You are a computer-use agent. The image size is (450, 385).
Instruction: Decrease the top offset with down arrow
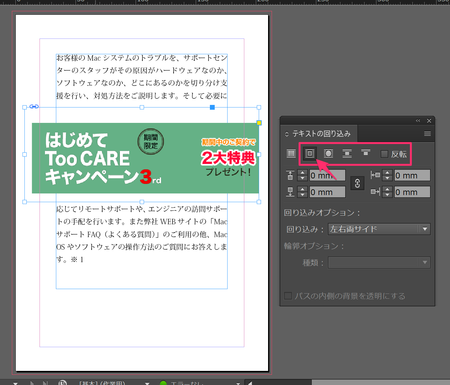coord(302,178)
